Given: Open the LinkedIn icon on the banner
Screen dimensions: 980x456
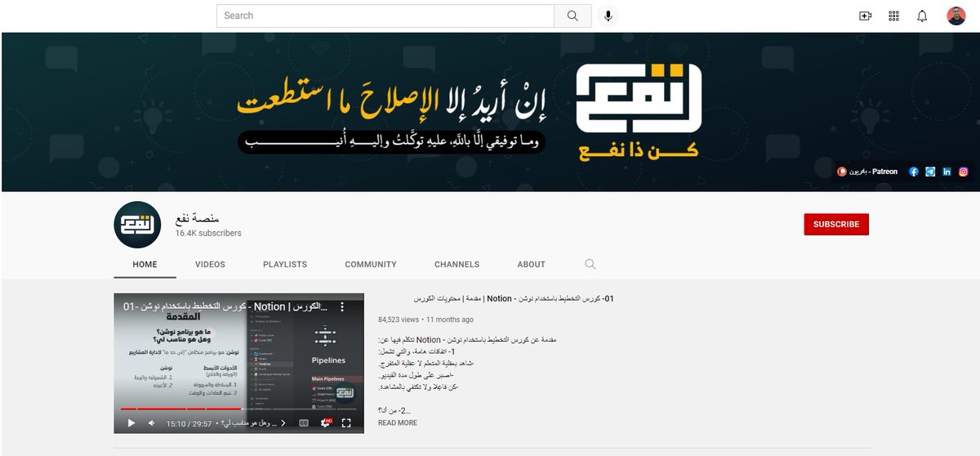Looking at the screenshot, I should click(947, 172).
